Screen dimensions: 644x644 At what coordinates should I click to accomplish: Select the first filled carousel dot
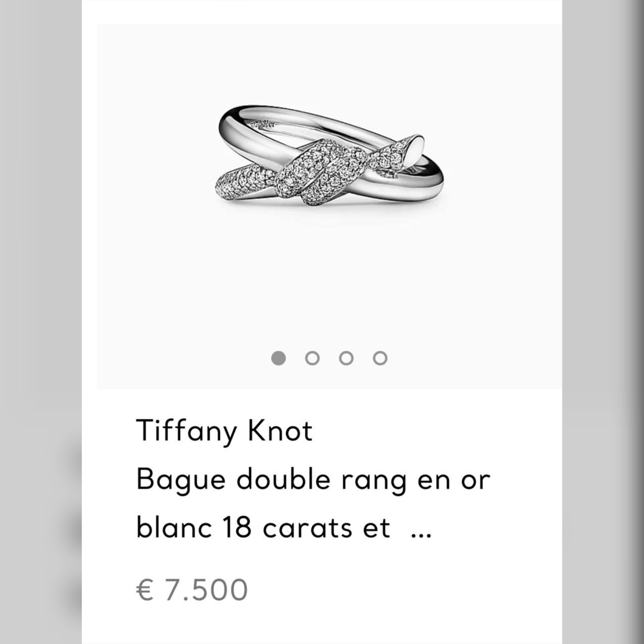pyautogui.click(x=278, y=358)
